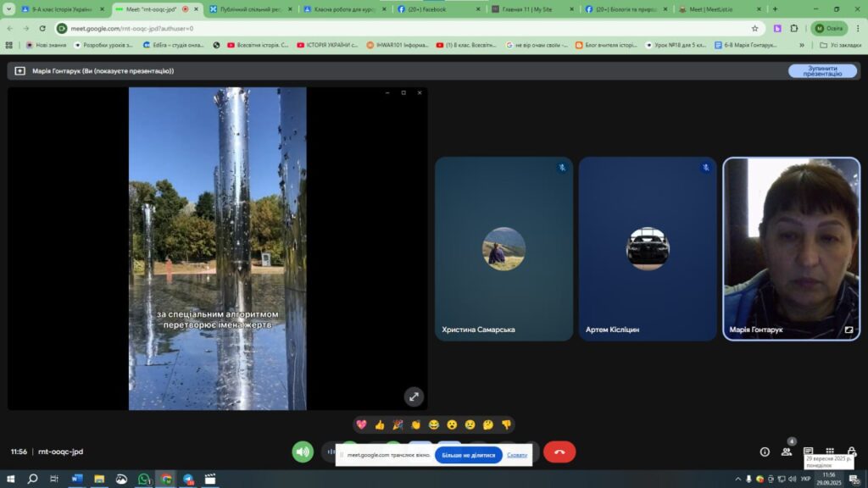The image size is (868, 488).
Task: Open the Усі закладки bookmarks folder
Action: (x=840, y=45)
